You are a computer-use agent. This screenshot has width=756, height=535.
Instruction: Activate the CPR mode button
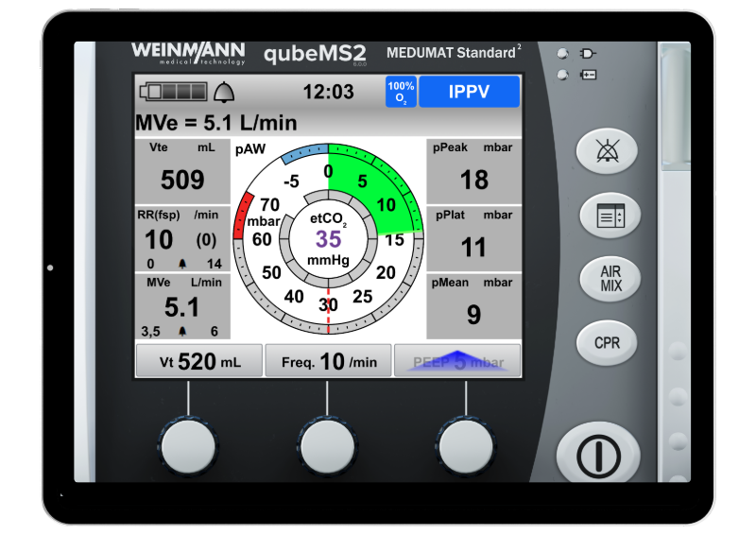click(607, 342)
